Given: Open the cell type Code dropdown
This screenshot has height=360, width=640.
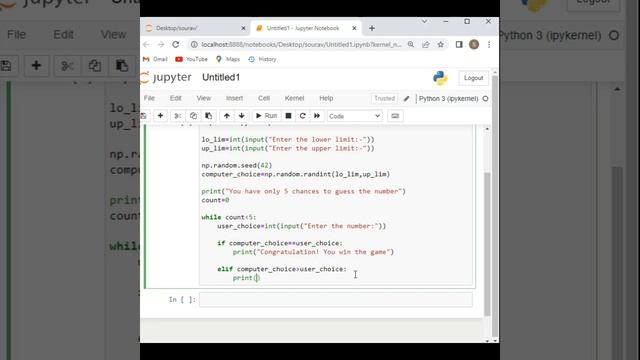Looking at the screenshot, I should [354, 116].
